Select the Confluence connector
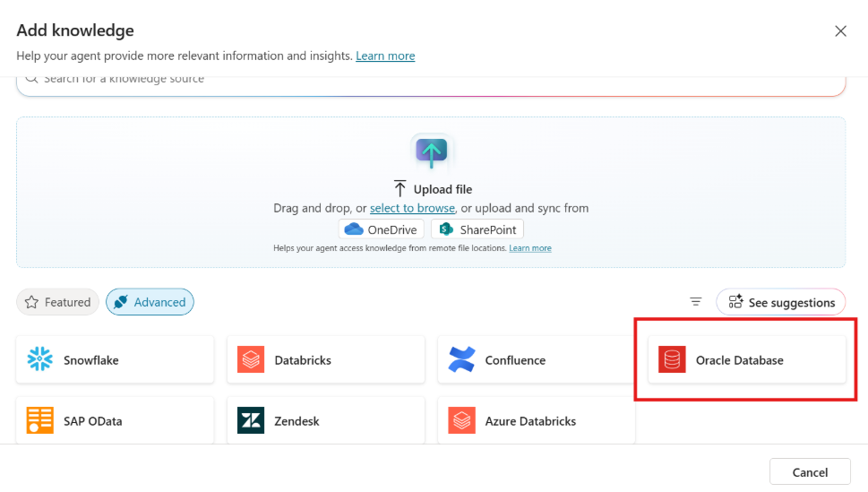 [537, 359]
